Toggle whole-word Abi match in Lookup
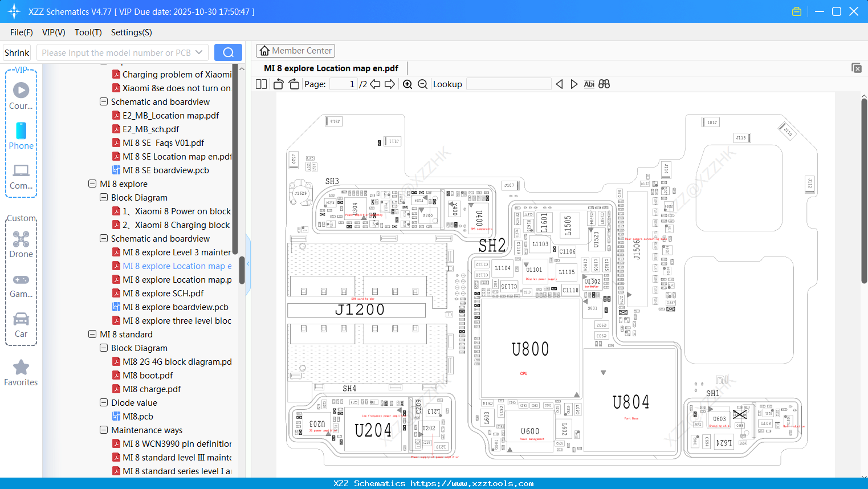Screen dimensions: 868x489 point(589,84)
